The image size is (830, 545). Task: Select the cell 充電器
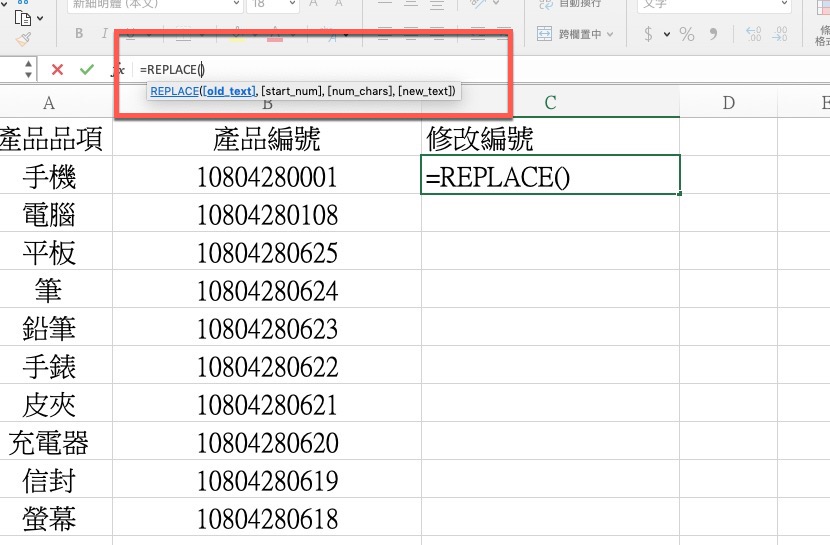pos(56,442)
